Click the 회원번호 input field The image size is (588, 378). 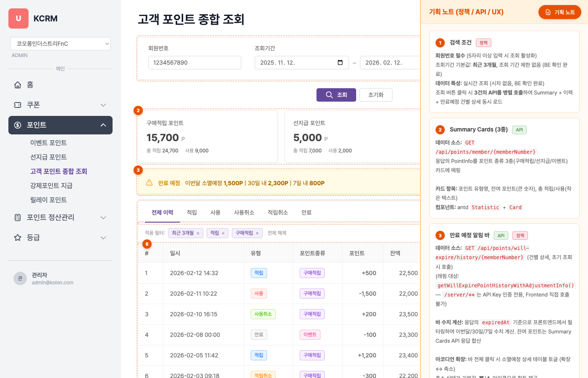194,63
